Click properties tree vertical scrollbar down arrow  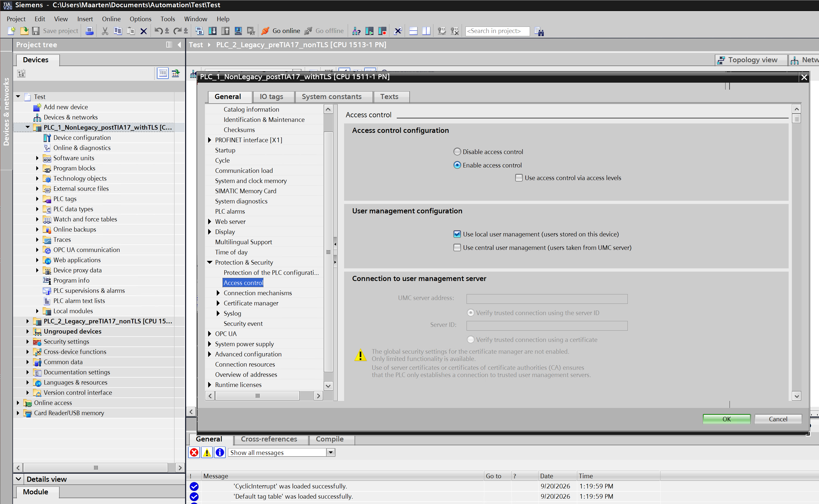click(x=328, y=386)
